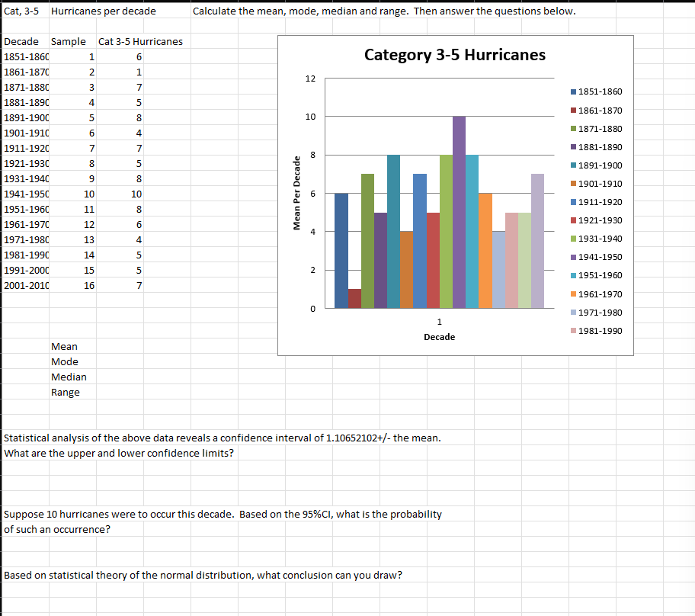695x616 pixels.
Task: Click the "Mean Per Decade" axis title
Action: click(x=298, y=191)
